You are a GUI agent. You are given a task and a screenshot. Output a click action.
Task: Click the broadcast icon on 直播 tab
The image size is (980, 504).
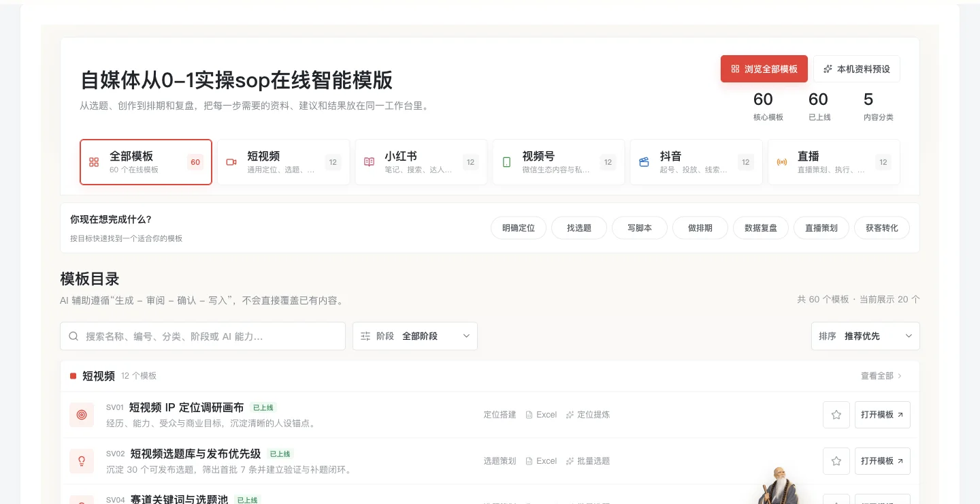[781, 162]
